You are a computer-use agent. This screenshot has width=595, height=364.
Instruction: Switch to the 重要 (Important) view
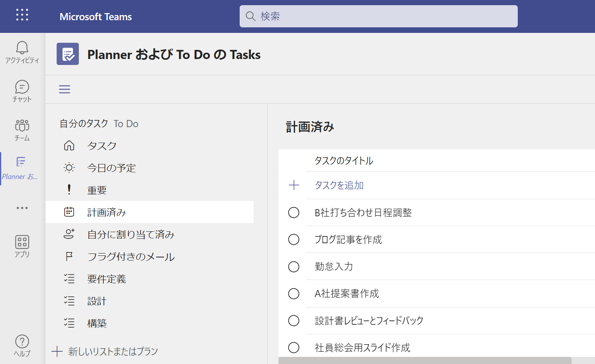[97, 190]
